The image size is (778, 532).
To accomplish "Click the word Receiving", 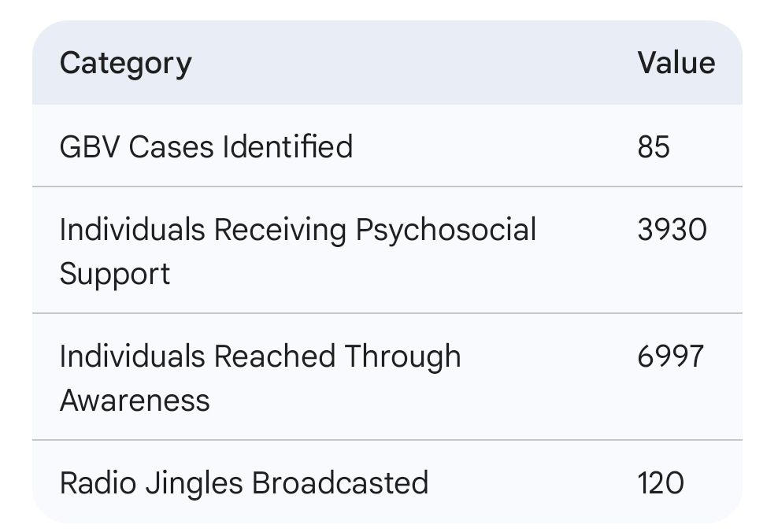I will click(280, 230).
